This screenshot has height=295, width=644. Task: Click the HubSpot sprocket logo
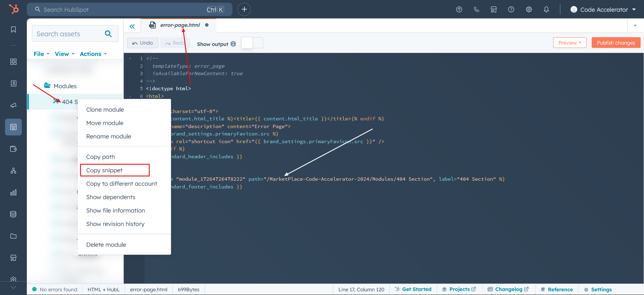(14, 9)
